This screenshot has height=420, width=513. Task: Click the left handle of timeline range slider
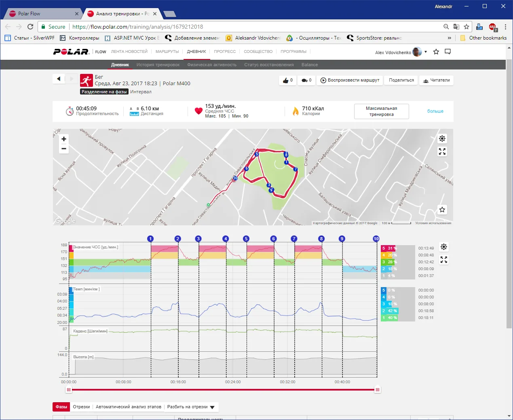point(69,390)
